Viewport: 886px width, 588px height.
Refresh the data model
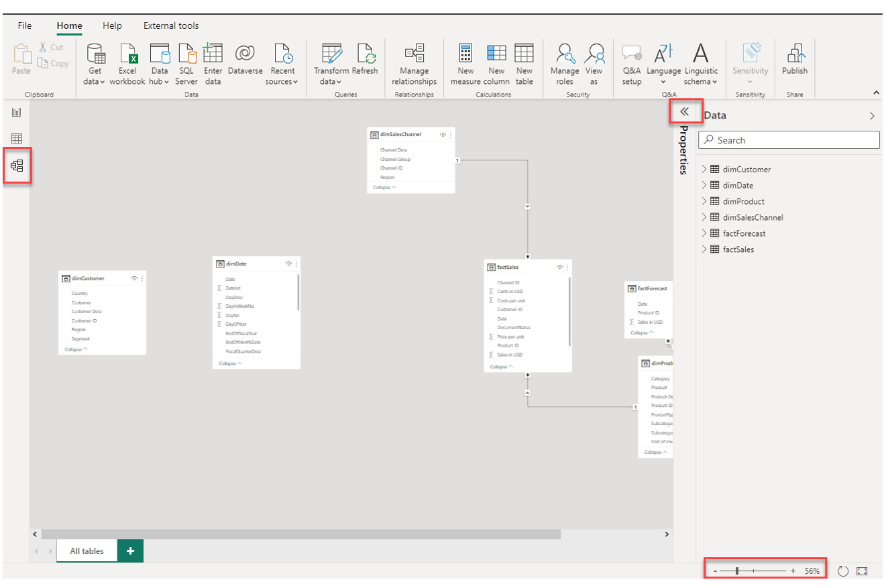point(365,60)
